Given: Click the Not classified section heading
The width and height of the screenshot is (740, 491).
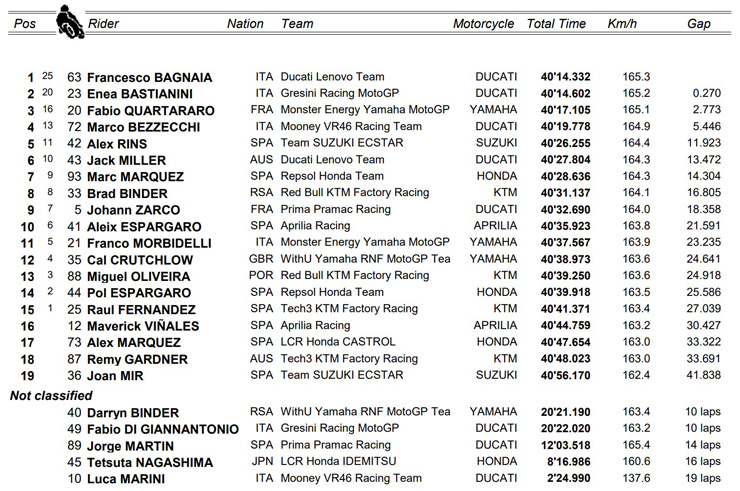Looking at the screenshot, I should pyautogui.click(x=51, y=394).
